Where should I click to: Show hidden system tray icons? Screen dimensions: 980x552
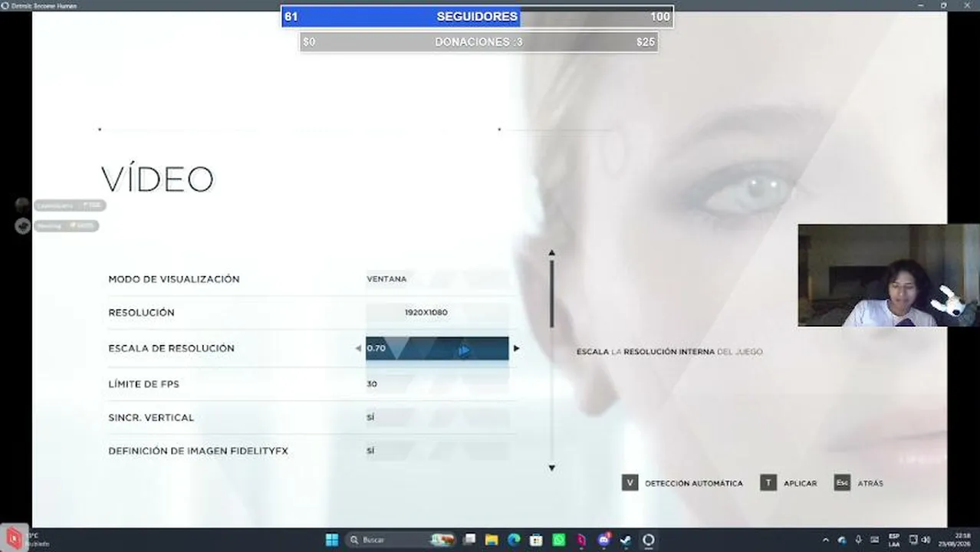[x=825, y=540]
